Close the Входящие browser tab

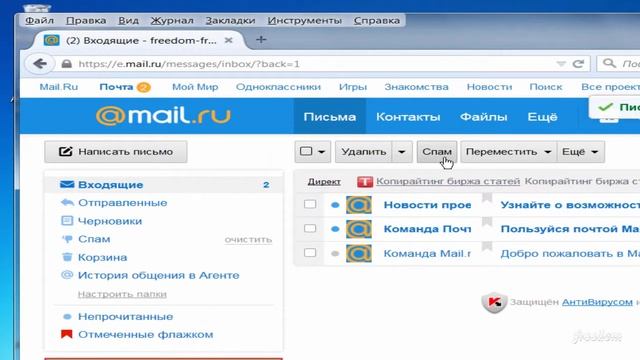(229, 40)
